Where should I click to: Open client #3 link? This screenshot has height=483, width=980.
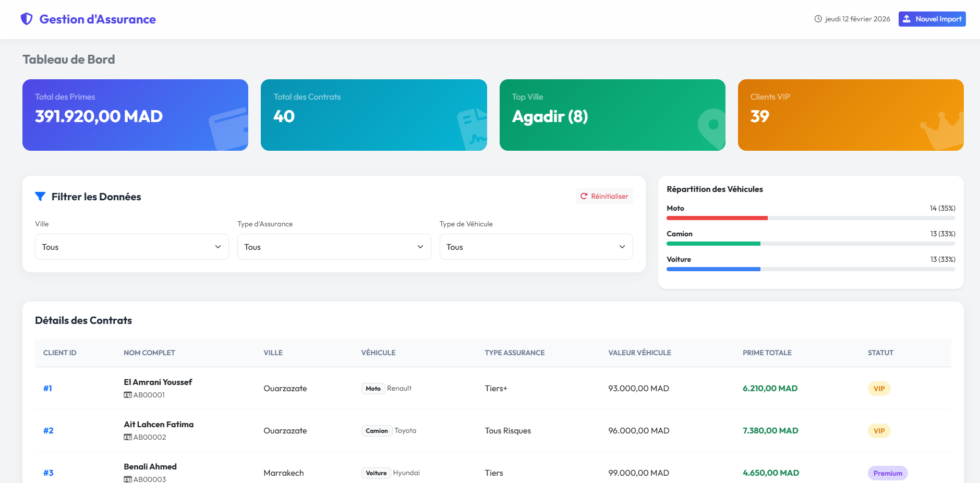(x=48, y=473)
